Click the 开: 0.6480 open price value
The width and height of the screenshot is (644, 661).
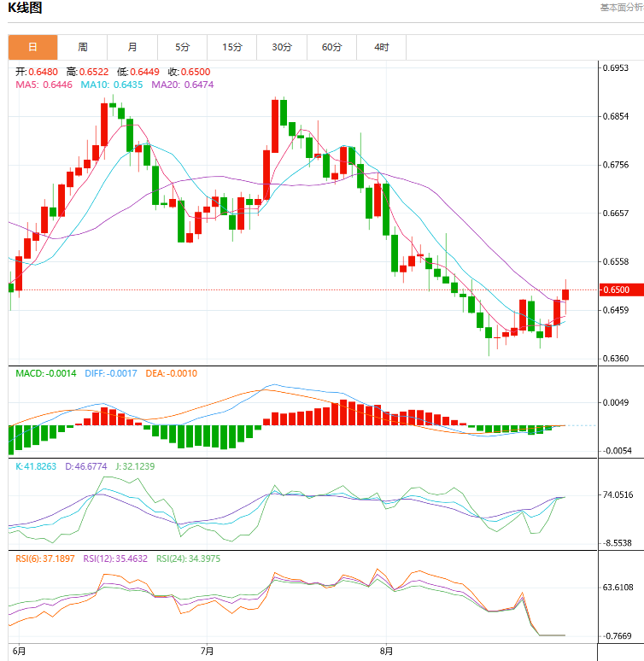click(37, 72)
